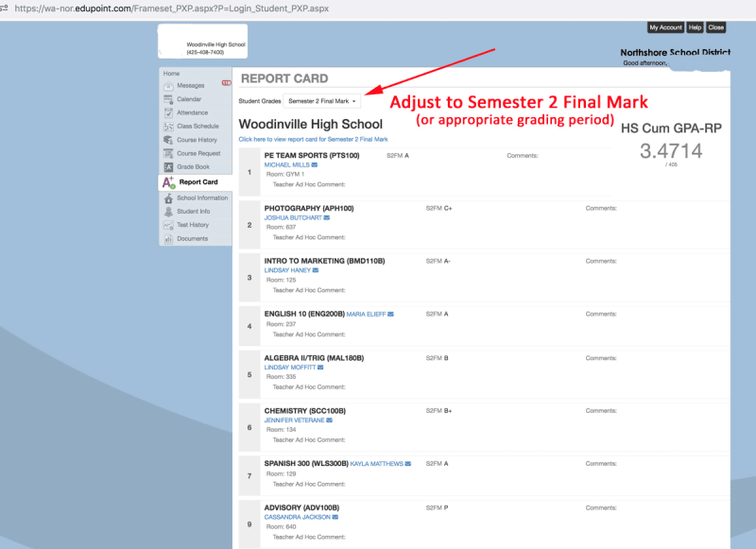Select Course History in navigation menu
756x549 pixels.
[x=197, y=140]
